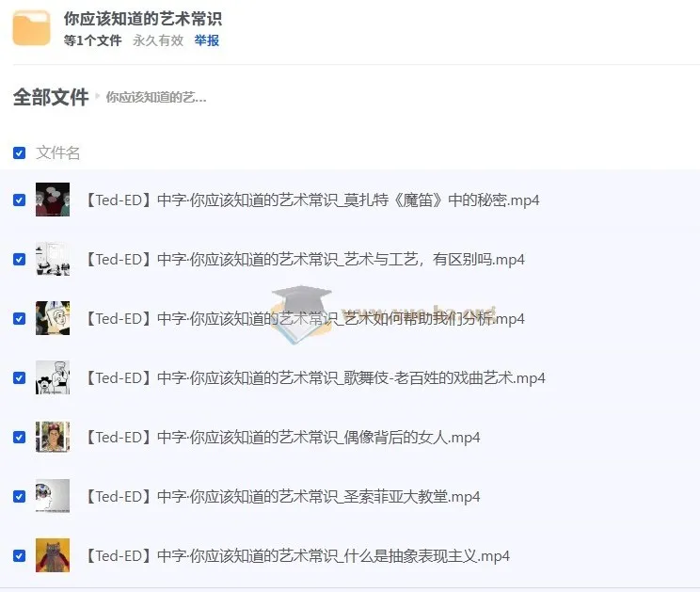
Task: Open thumbnail of 艺术与工艺 video
Action: click(53, 259)
